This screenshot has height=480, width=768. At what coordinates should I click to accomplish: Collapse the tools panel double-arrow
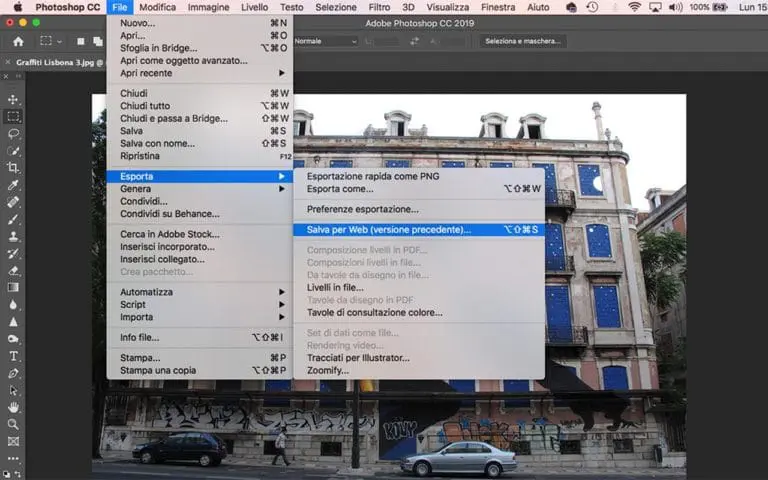[19, 76]
